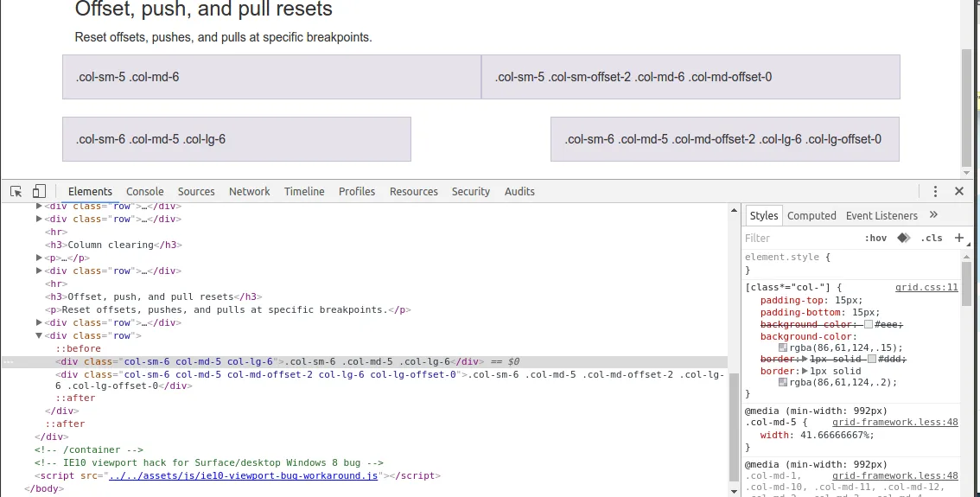Select the ::before pseudo-element row
This screenshot has width=980, height=497.
click(x=78, y=349)
